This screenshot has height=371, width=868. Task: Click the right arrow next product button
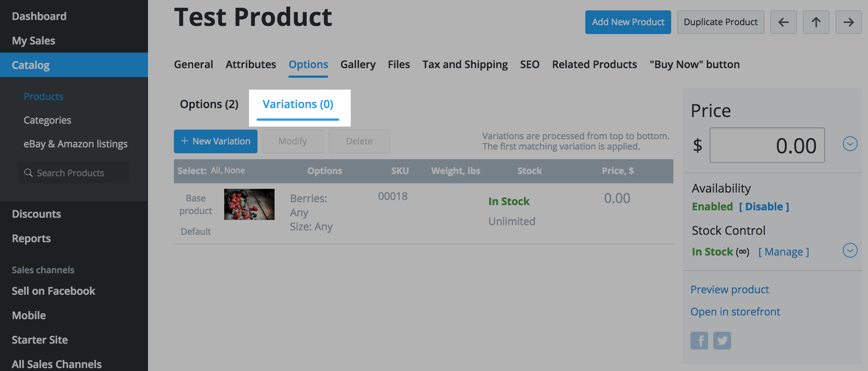pos(848,22)
